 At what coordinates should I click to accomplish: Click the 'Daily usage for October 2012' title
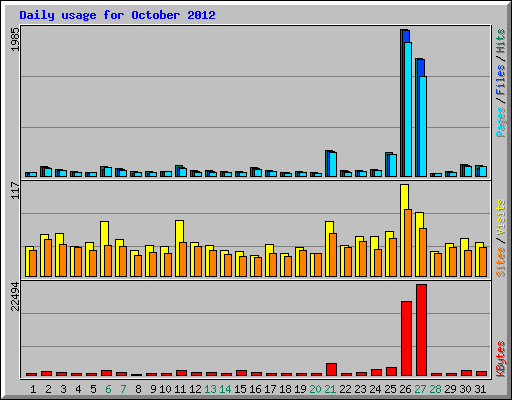click(117, 15)
